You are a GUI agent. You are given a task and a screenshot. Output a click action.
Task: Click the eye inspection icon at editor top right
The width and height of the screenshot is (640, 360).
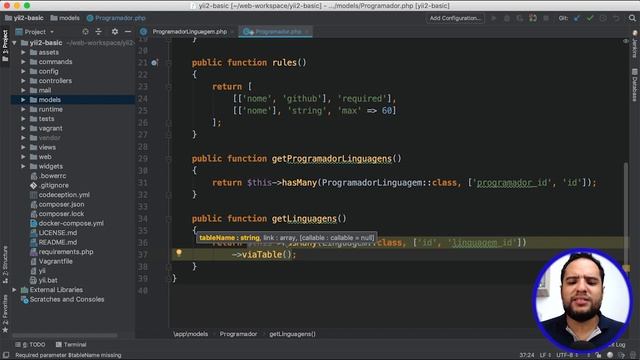point(626,41)
